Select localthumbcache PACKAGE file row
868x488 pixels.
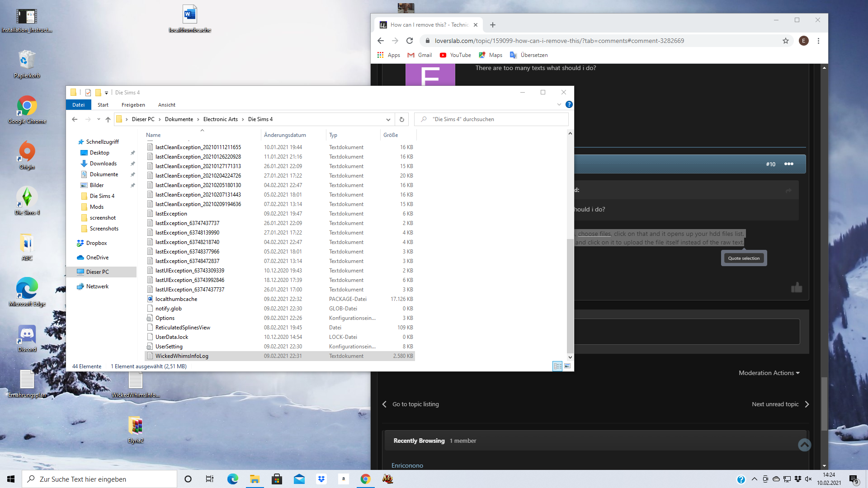tap(279, 299)
